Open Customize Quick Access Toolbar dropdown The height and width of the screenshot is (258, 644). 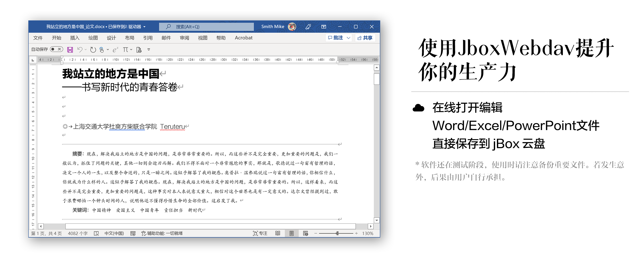149,50
